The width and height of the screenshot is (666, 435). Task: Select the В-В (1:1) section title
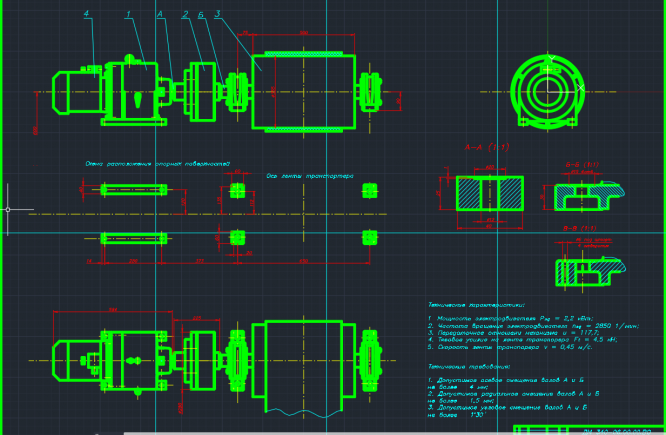pos(580,229)
